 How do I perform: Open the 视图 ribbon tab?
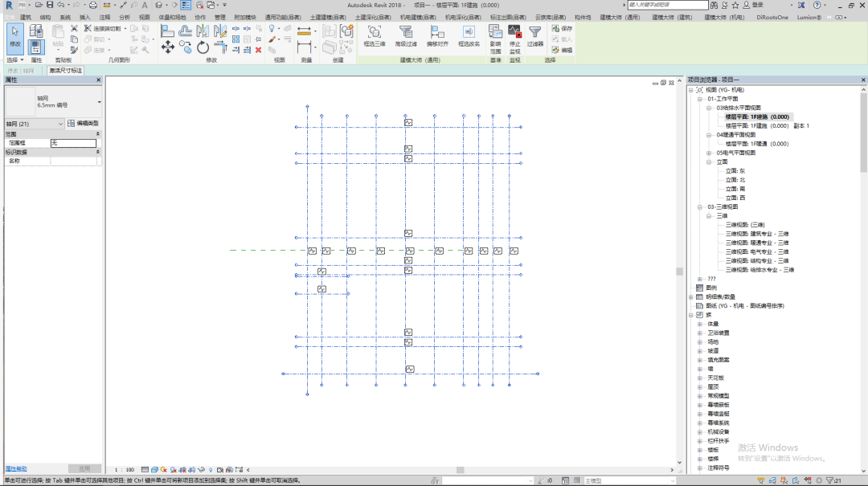[144, 18]
